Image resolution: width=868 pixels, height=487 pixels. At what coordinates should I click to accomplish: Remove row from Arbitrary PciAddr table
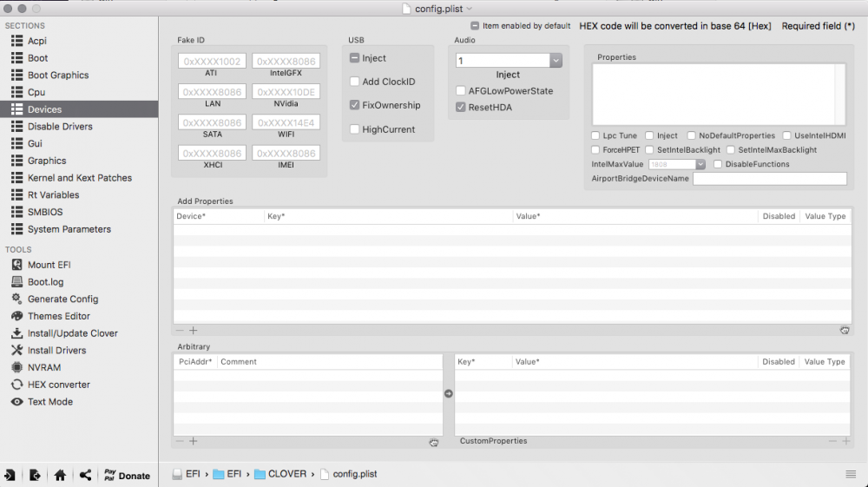(x=180, y=441)
